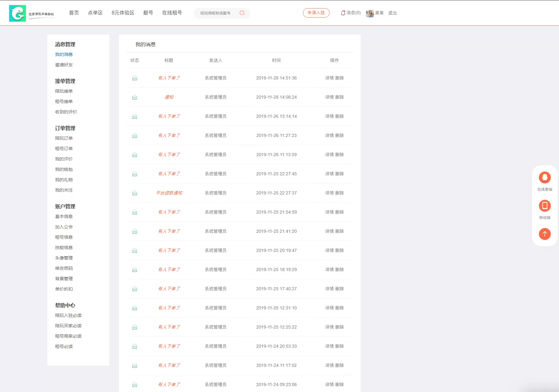Click the dolphin site logo

coord(18,13)
